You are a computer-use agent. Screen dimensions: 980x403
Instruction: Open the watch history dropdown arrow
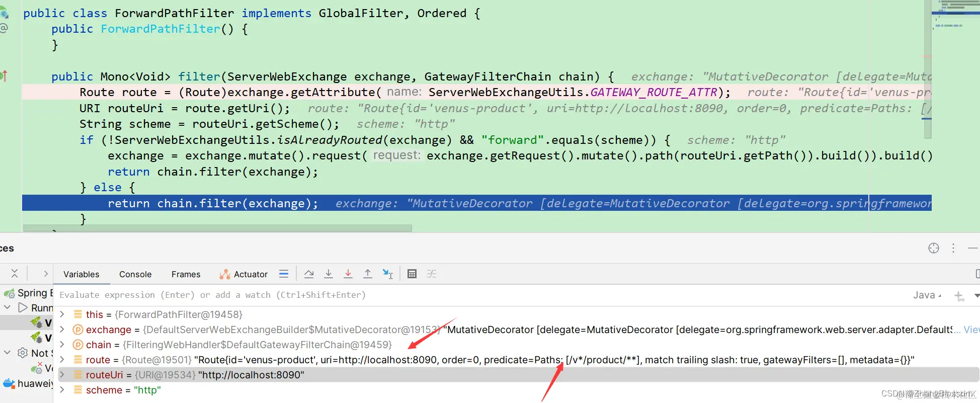point(976,295)
